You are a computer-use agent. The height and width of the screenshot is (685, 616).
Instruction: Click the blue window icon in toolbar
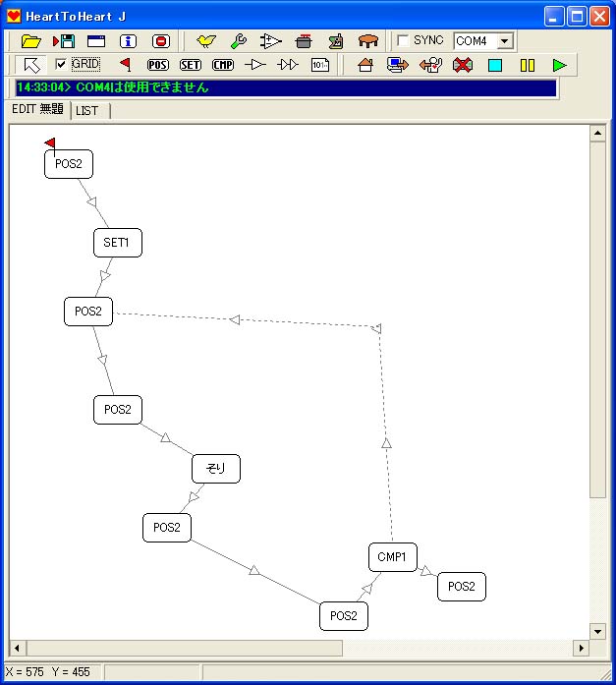(x=96, y=41)
